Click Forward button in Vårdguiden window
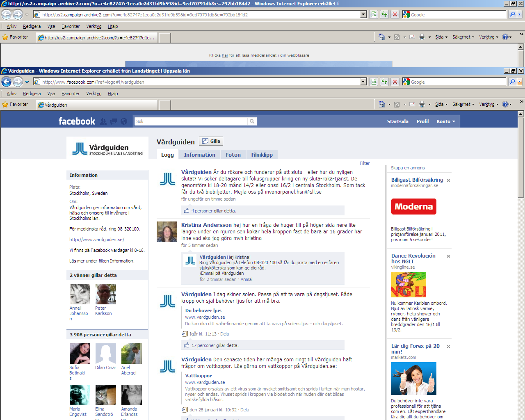 pyautogui.click(x=18, y=82)
